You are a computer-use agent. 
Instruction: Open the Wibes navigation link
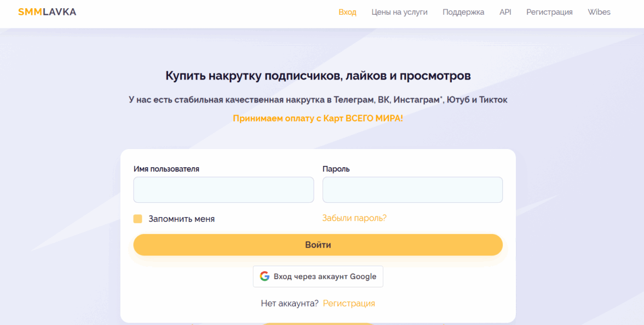click(x=599, y=12)
